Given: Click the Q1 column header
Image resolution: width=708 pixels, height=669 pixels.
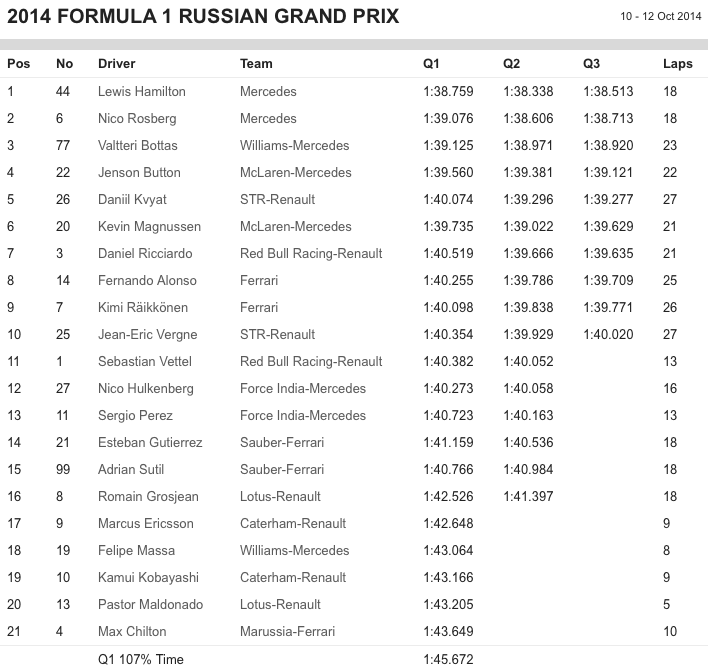Looking at the screenshot, I should coord(431,64).
